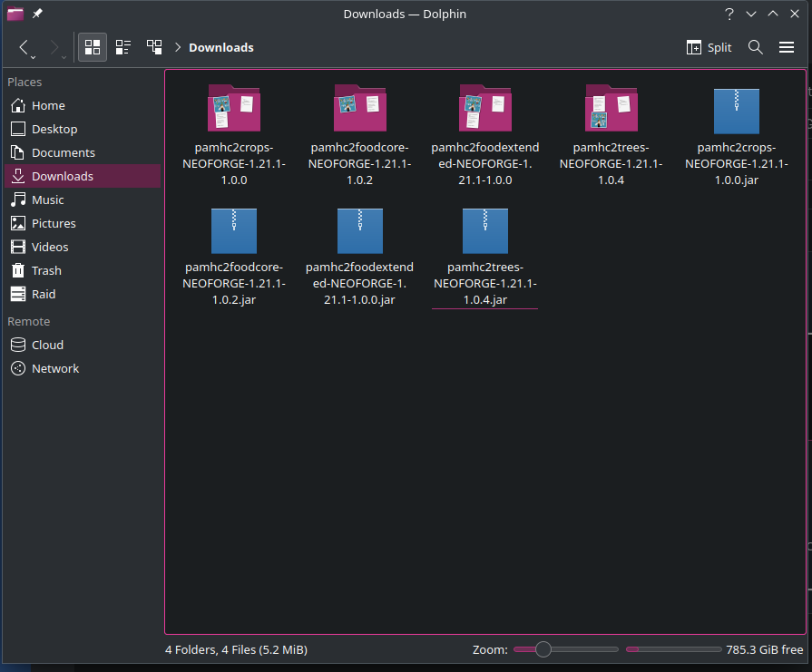The height and width of the screenshot is (672, 812).
Task: Click the Forward navigation arrow
Action: point(54,47)
